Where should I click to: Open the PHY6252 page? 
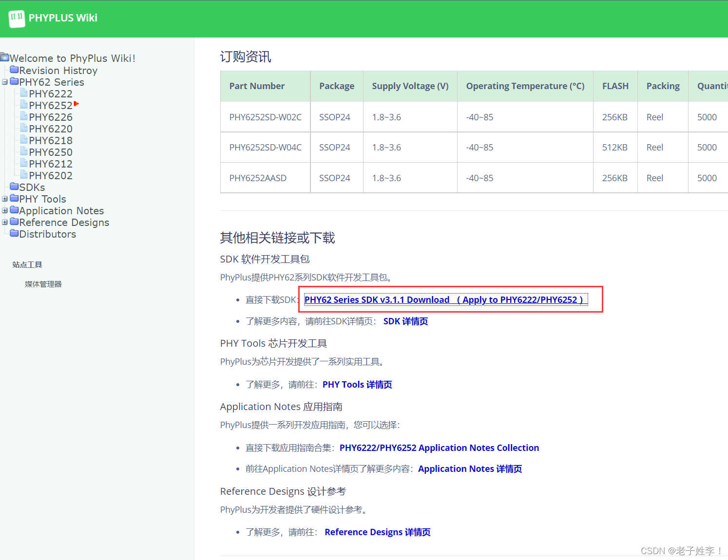click(x=51, y=106)
